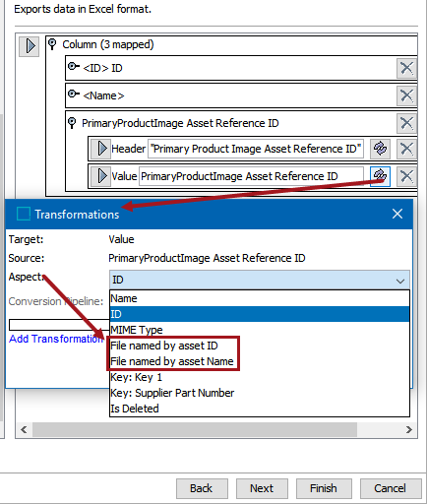This screenshot has height=504, width=427.
Task: Click the horizontal scrollbar right arrow
Action: point(408,429)
